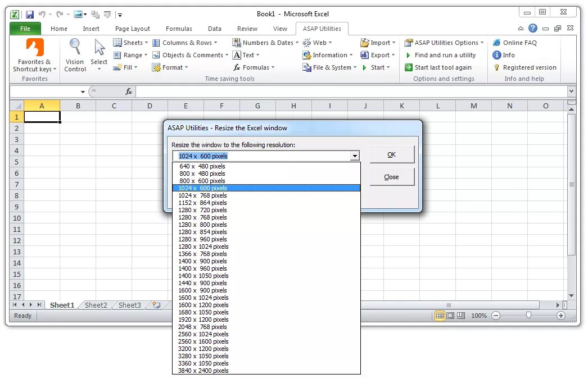588x379 pixels.
Task: Click Start last tool again
Action: click(438, 67)
